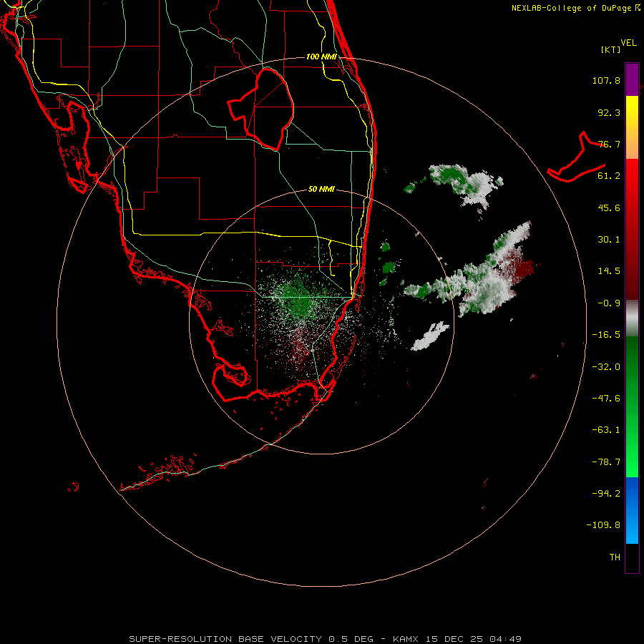Select the 61.2 scale value
This screenshot has width=644, height=644.
coord(609,176)
